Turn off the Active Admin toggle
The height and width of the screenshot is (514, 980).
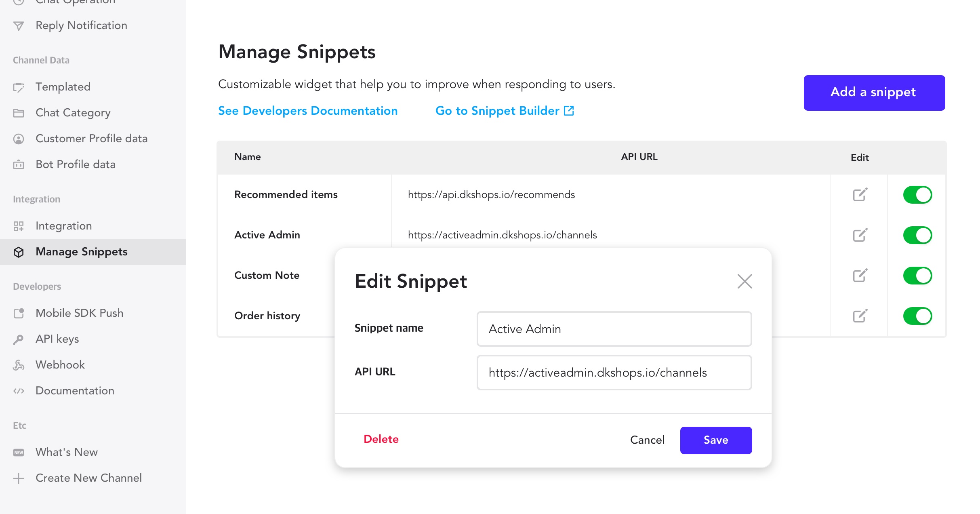click(x=917, y=235)
